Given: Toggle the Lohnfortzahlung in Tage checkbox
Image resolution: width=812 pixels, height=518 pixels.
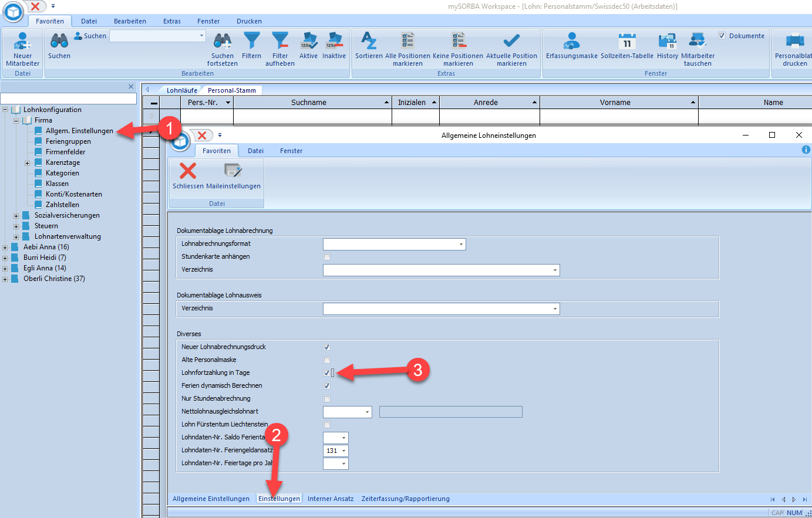Looking at the screenshot, I should coord(327,373).
